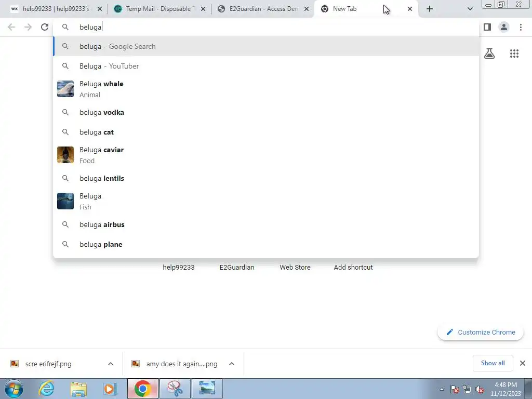Click the Customize Chrome button
The image size is (532, 399).
point(481,332)
